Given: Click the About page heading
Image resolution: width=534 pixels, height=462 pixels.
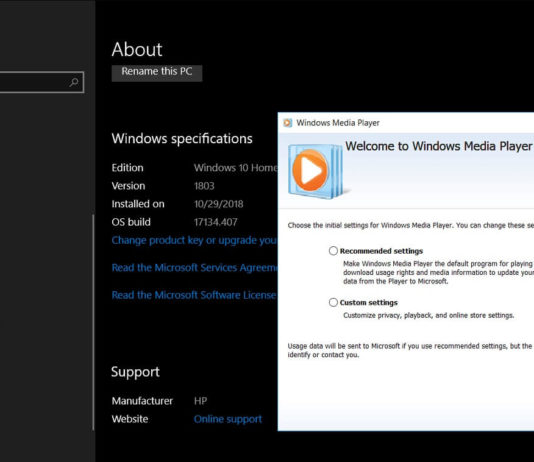Looking at the screenshot, I should [137, 49].
